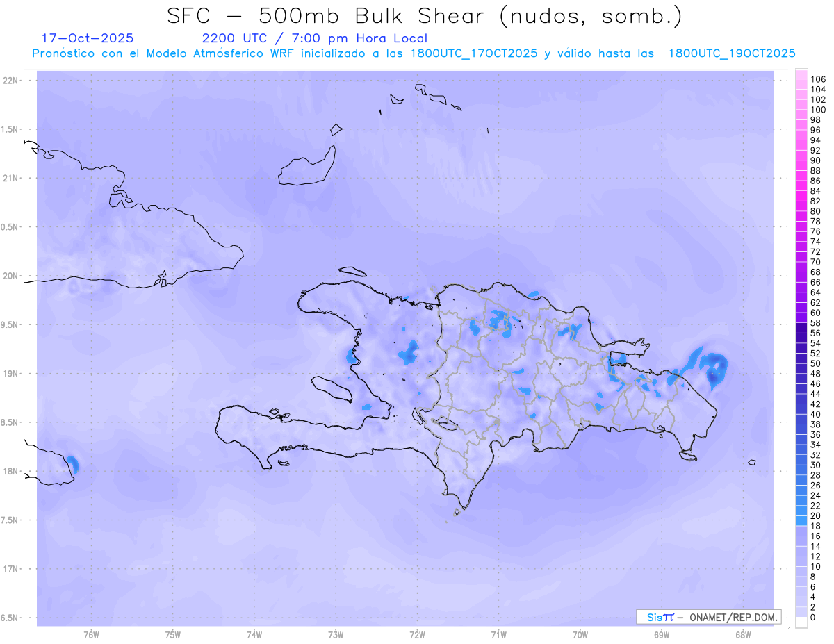Click the legend value "100"
834x644 pixels.
[x=818, y=110]
